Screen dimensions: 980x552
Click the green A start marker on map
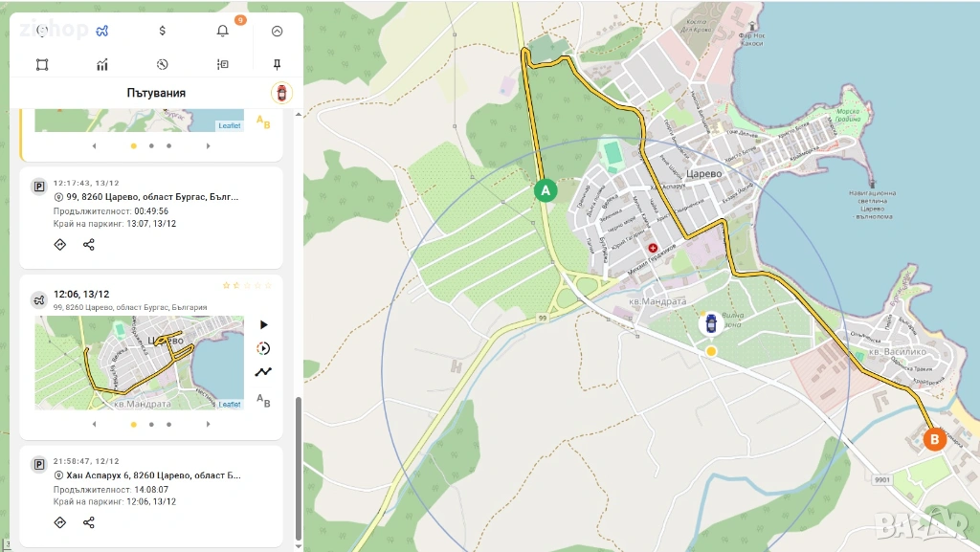click(545, 190)
